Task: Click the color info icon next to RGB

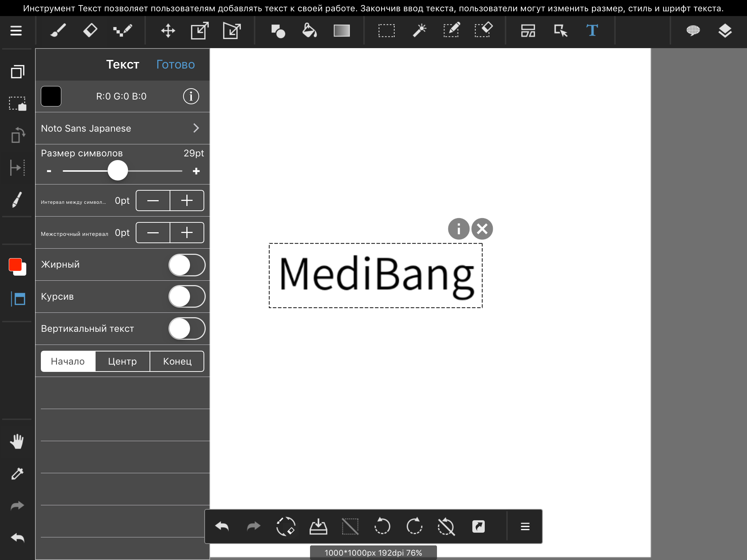Action: click(x=191, y=96)
